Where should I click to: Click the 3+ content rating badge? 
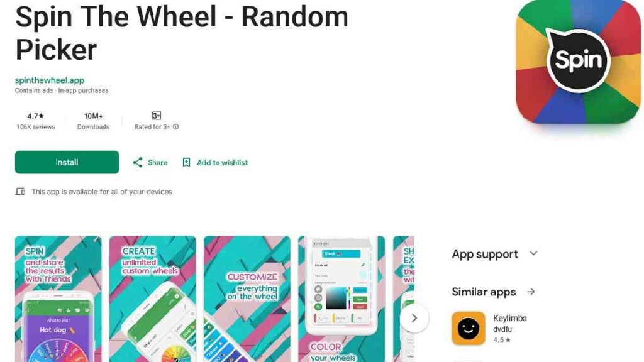(157, 116)
